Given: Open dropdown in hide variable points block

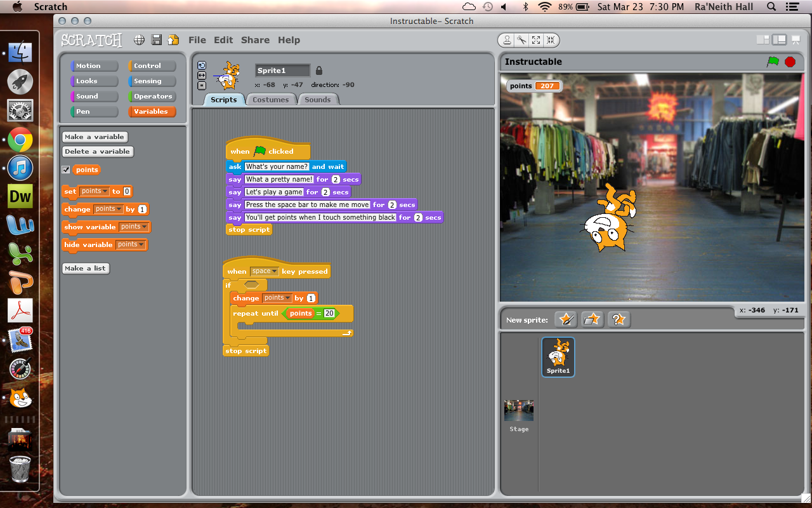Looking at the screenshot, I should [131, 244].
